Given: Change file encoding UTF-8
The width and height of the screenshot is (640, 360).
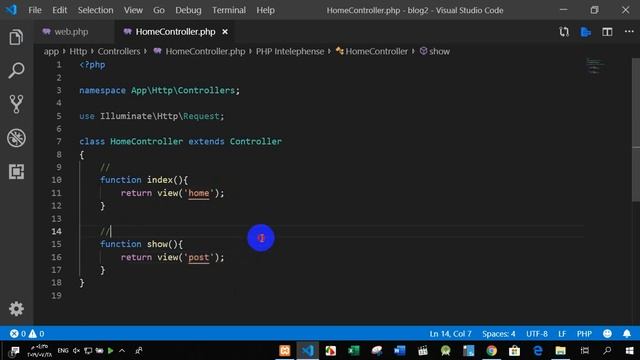Looking at the screenshot, I should [537, 334].
